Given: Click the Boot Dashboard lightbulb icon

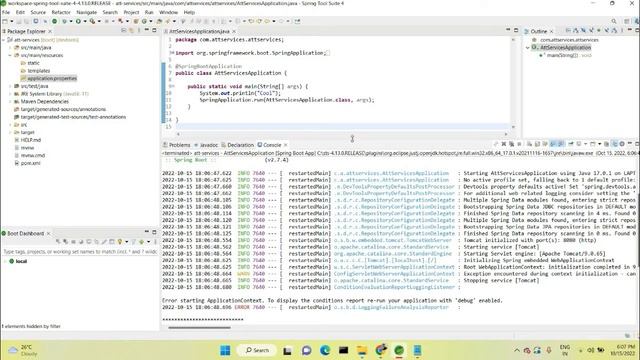Looking at the screenshot, I should 120,241.
